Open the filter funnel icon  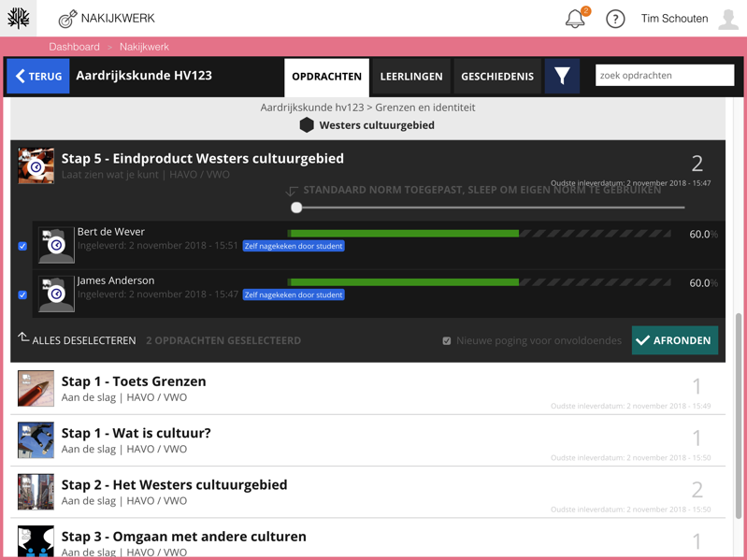coord(562,77)
